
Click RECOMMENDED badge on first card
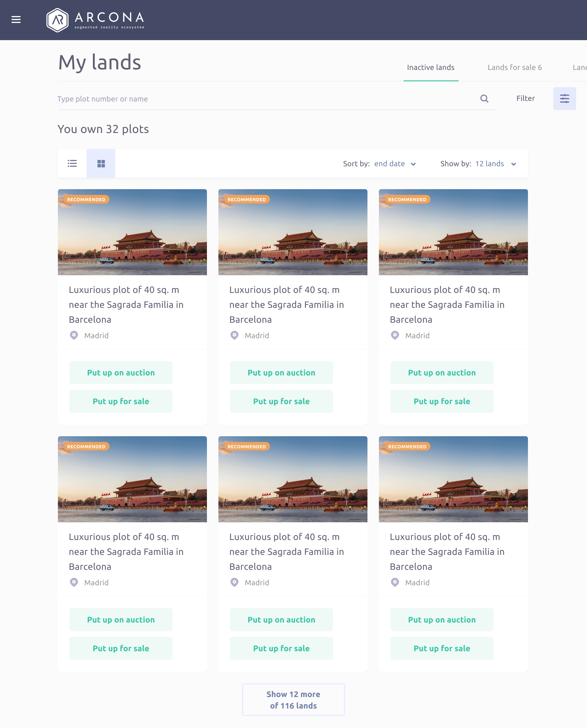click(86, 199)
